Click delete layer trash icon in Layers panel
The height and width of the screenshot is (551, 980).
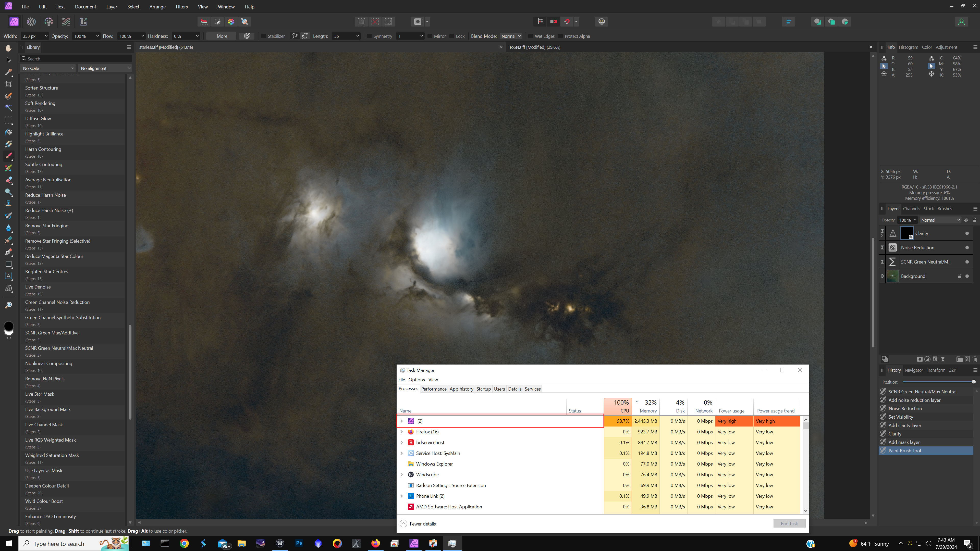click(x=975, y=359)
